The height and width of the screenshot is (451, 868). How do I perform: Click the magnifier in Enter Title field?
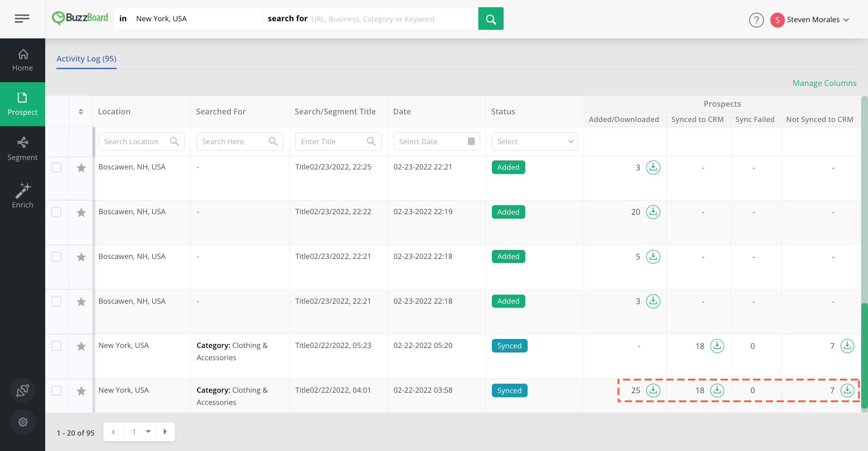coord(371,141)
